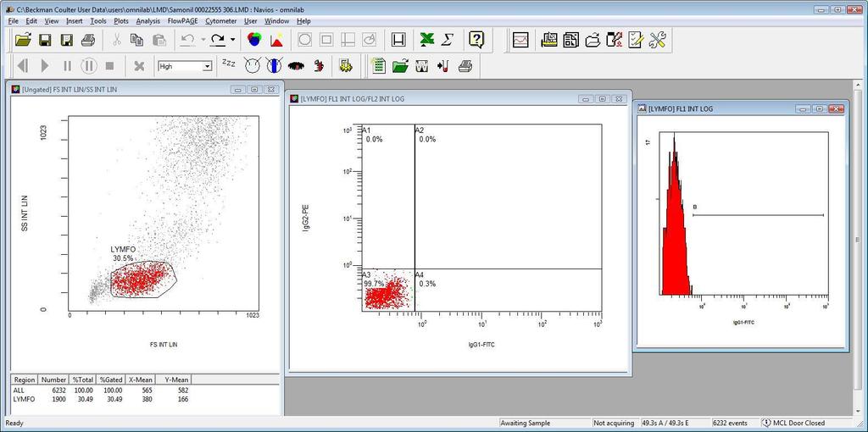Click the Print icon in top toolbar
This screenshot has height=432, width=868.
click(88, 40)
